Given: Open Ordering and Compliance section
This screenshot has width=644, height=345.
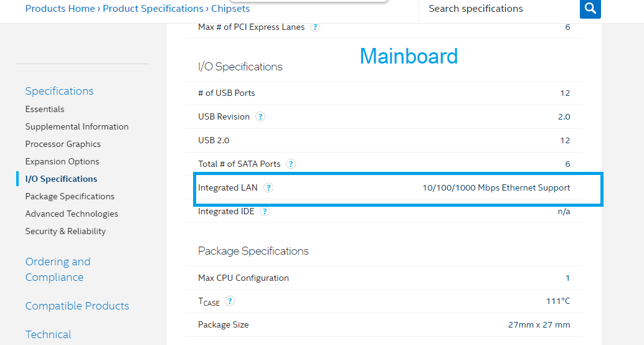Looking at the screenshot, I should click(x=58, y=270).
